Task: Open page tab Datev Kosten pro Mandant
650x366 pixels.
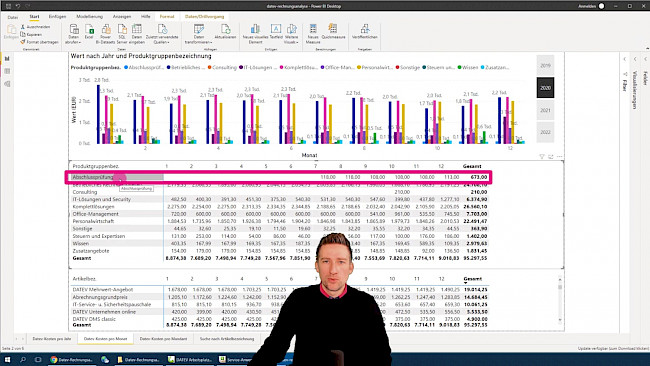Action: [x=163, y=339]
